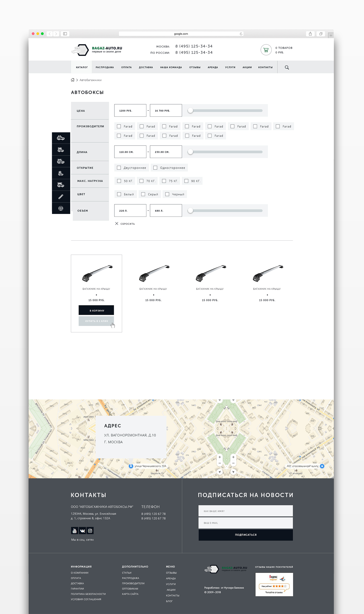This screenshot has width=364, height=614.
Task: Tick the 90 кг. max load checkbox
Action: coord(186,181)
